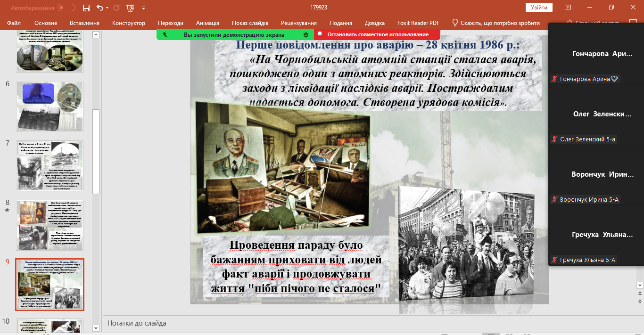Switch to the Рецензування tab

299,23
